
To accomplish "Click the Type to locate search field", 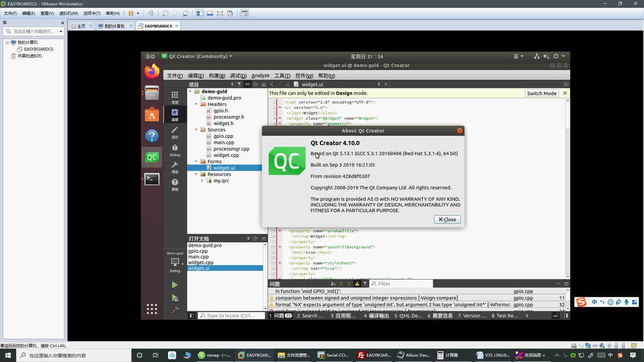I will [x=231, y=316].
